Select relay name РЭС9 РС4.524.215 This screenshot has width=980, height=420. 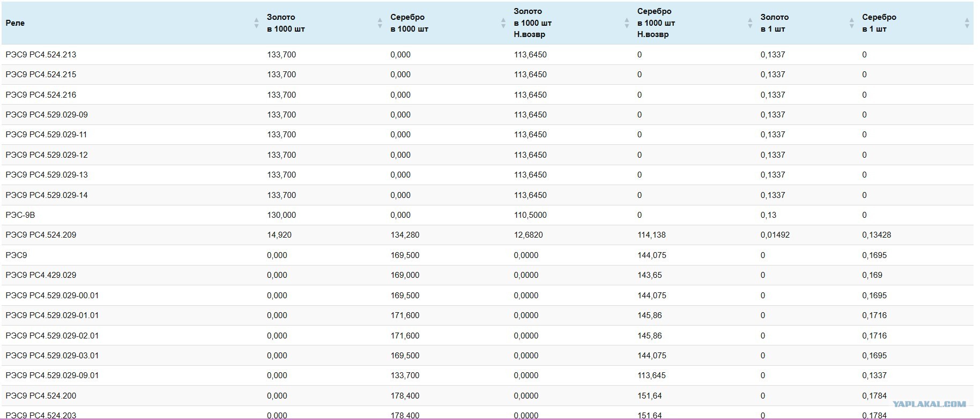point(41,75)
